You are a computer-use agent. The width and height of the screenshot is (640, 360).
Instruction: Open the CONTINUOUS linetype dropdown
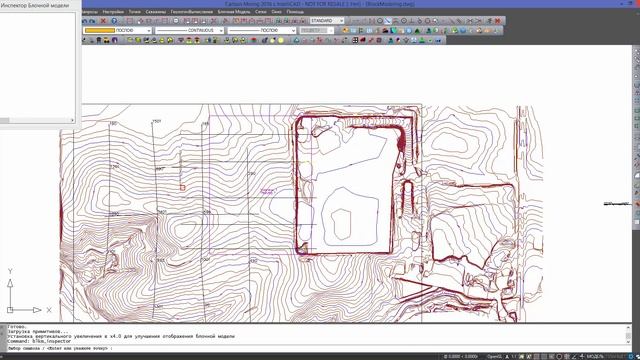tap(190, 31)
